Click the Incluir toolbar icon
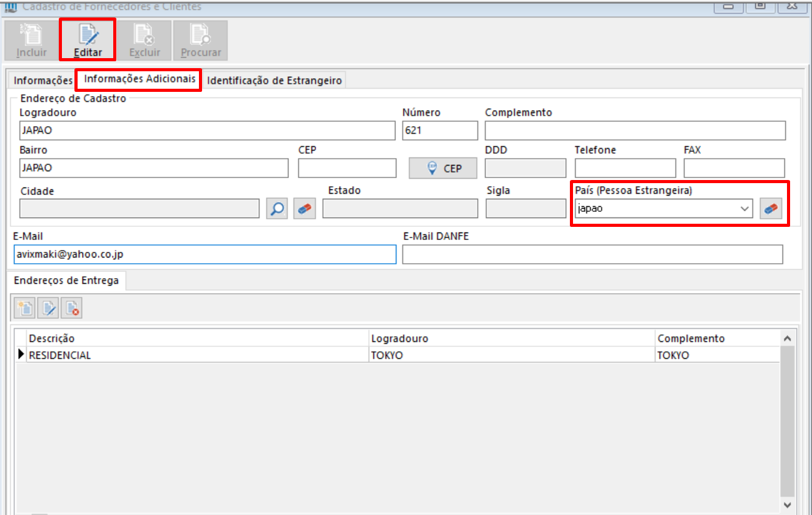The width and height of the screenshot is (812, 515). point(31,40)
